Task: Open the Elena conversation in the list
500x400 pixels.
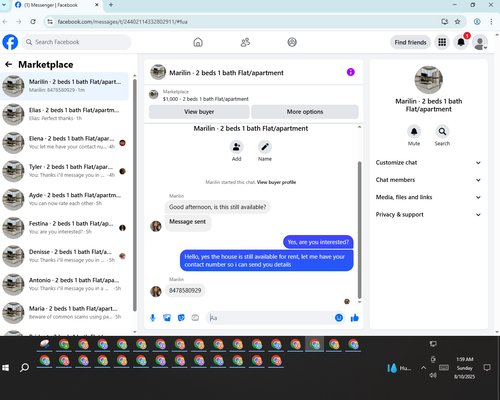Action: pyautogui.click(x=65, y=143)
